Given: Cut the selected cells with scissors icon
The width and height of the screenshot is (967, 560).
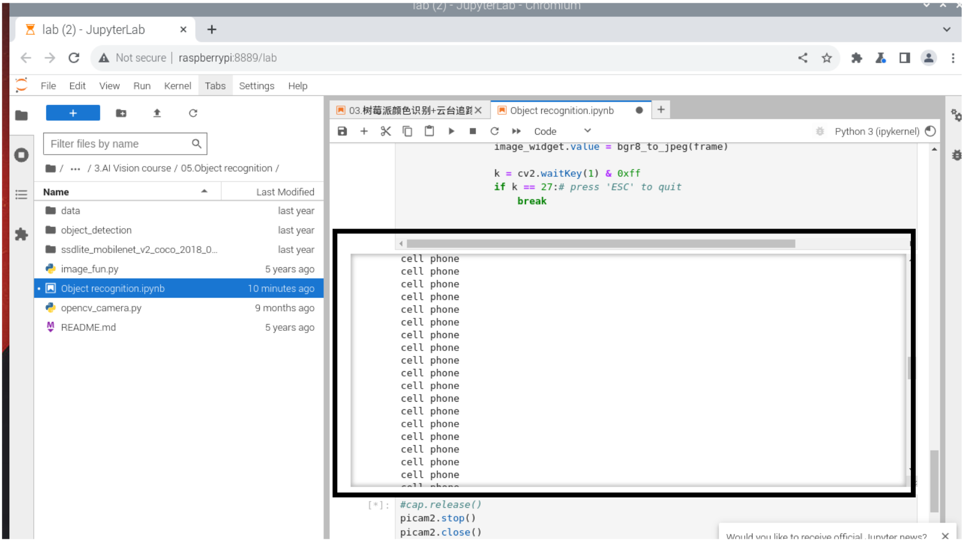Looking at the screenshot, I should [x=386, y=131].
